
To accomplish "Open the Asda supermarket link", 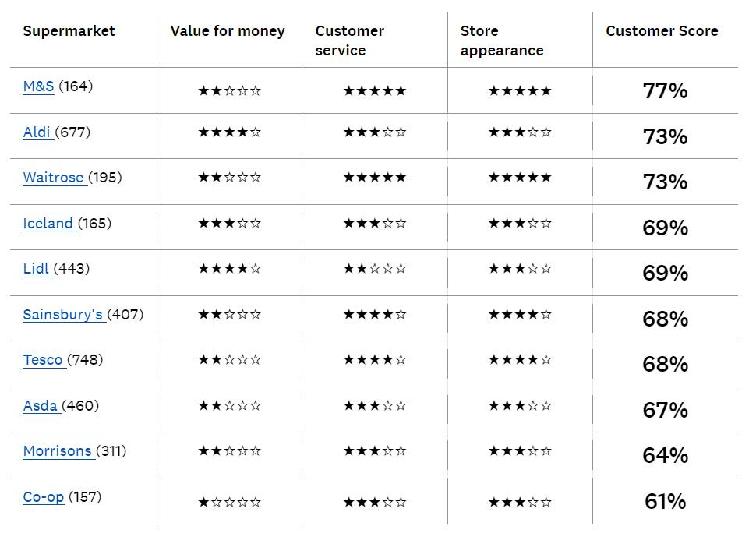I will pyautogui.click(x=41, y=406).
